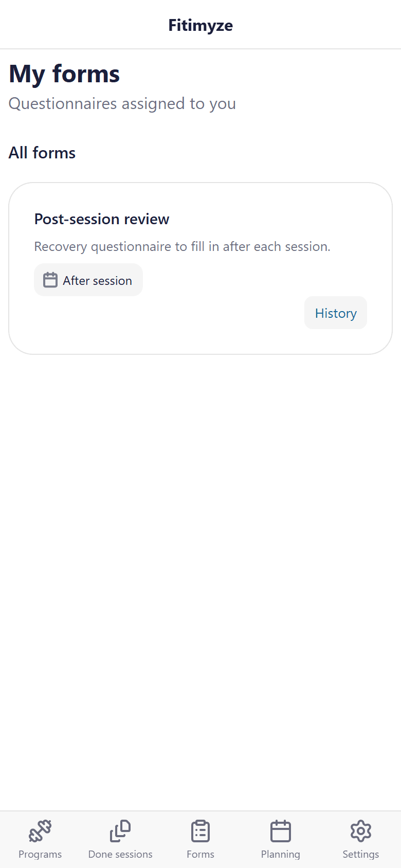Viewport: 401px width, 868px height.
Task: Select the Forms clipboard icon
Action: pyautogui.click(x=200, y=830)
